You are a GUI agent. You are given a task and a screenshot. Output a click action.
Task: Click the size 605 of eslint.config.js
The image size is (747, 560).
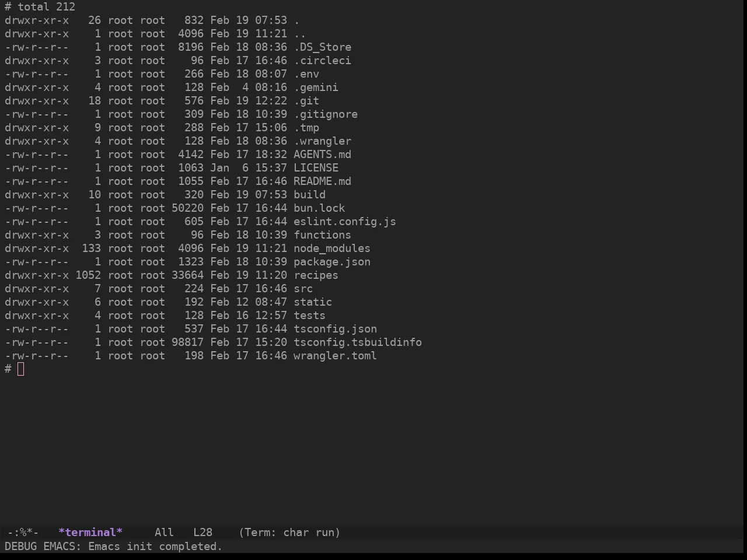click(194, 222)
